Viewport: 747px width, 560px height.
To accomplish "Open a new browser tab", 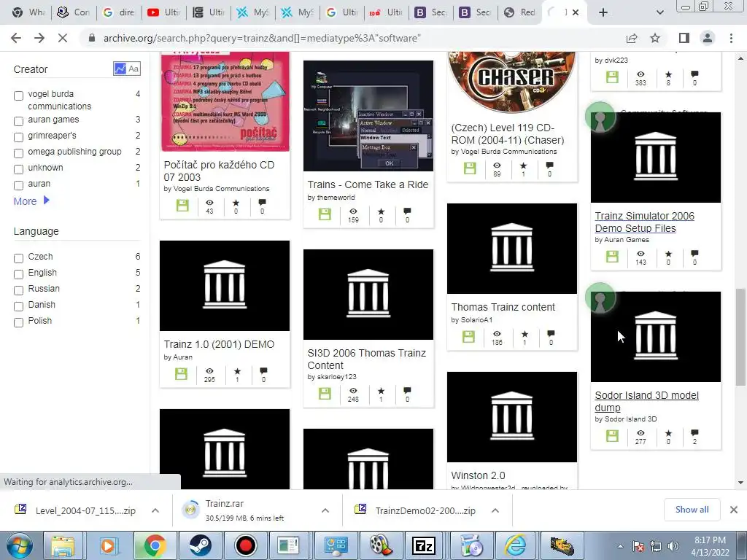I will click(x=603, y=12).
